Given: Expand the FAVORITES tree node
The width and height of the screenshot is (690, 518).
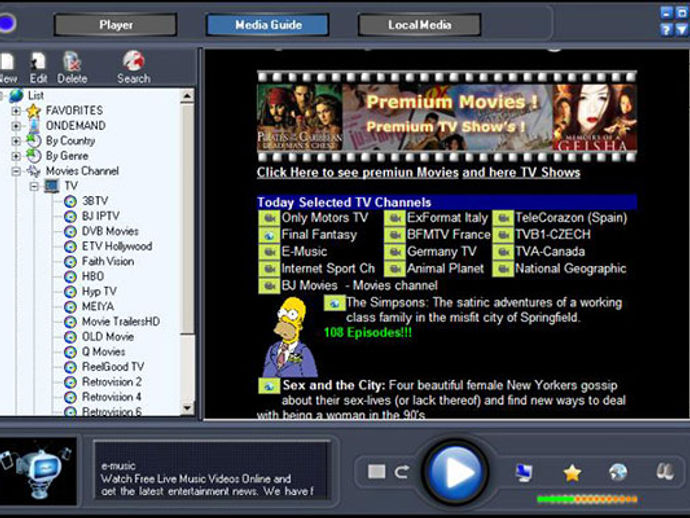Looking at the screenshot, I should click(x=16, y=110).
